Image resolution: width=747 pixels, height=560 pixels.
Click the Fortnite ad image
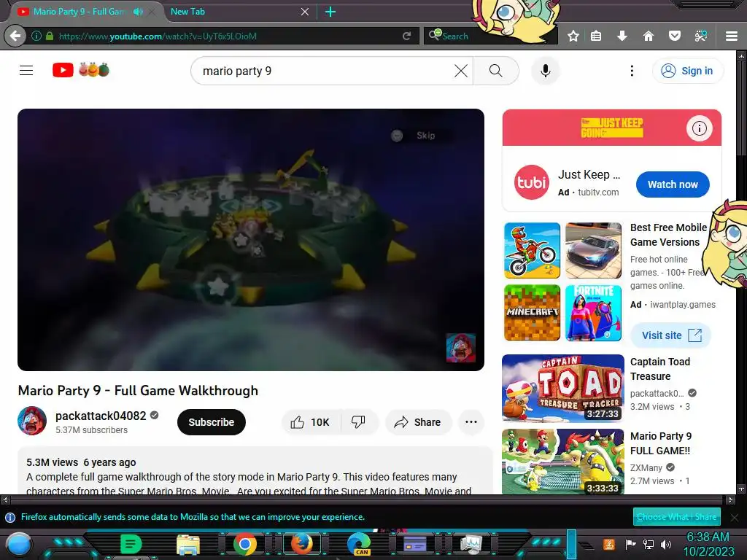tap(593, 312)
